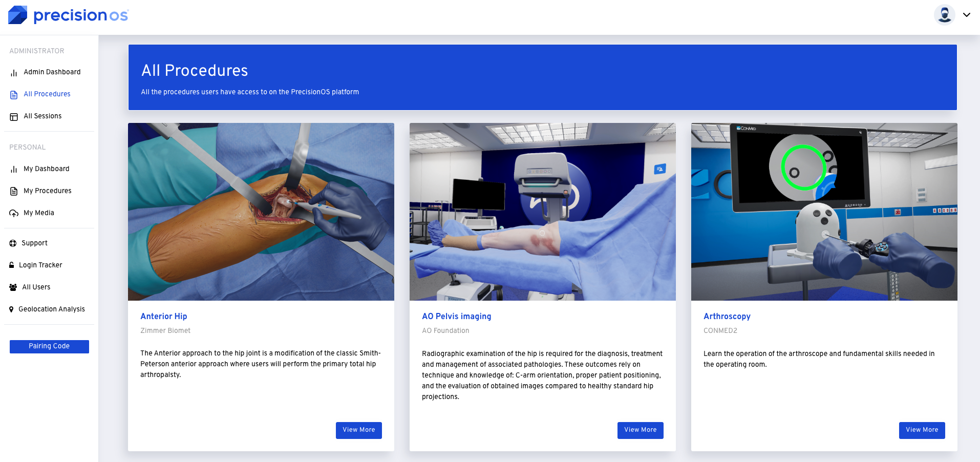Click the Arthroscopy procedure thumbnail image
980x462 pixels.
pos(824,212)
